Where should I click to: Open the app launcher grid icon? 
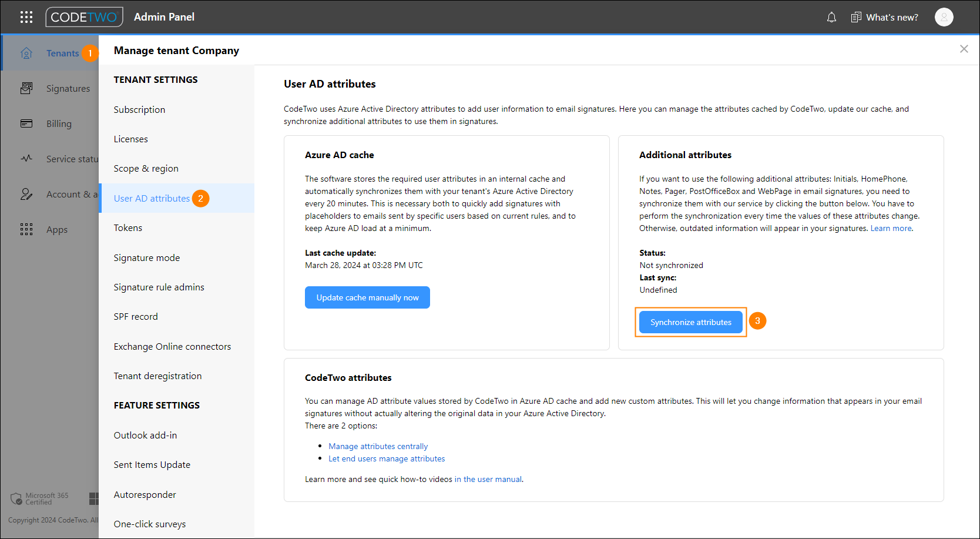pyautogui.click(x=26, y=17)
